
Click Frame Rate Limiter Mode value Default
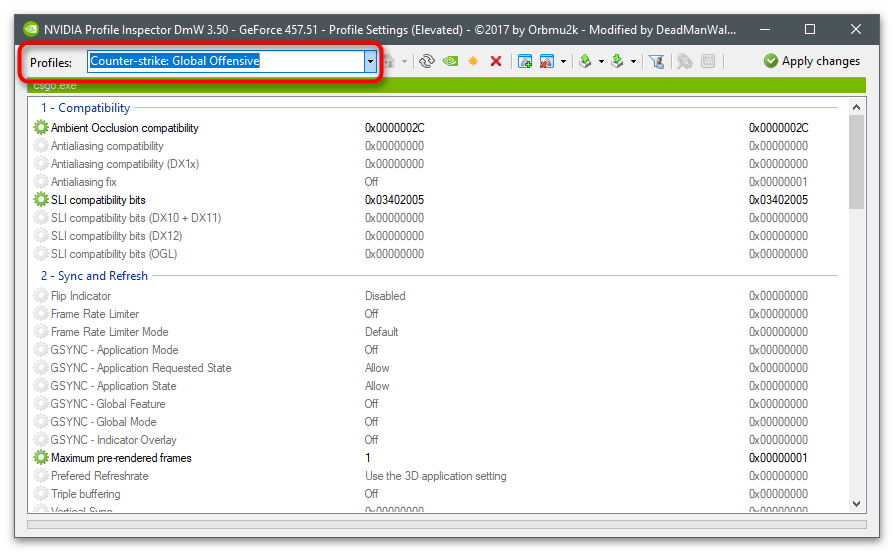pyautogui.click(x=381, y=332)
